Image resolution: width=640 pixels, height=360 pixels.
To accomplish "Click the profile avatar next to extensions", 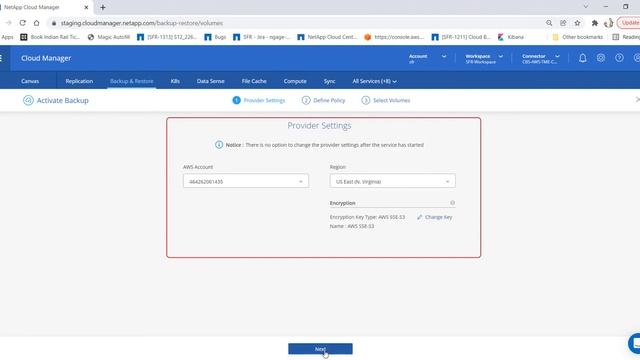I will click(609, 23).
